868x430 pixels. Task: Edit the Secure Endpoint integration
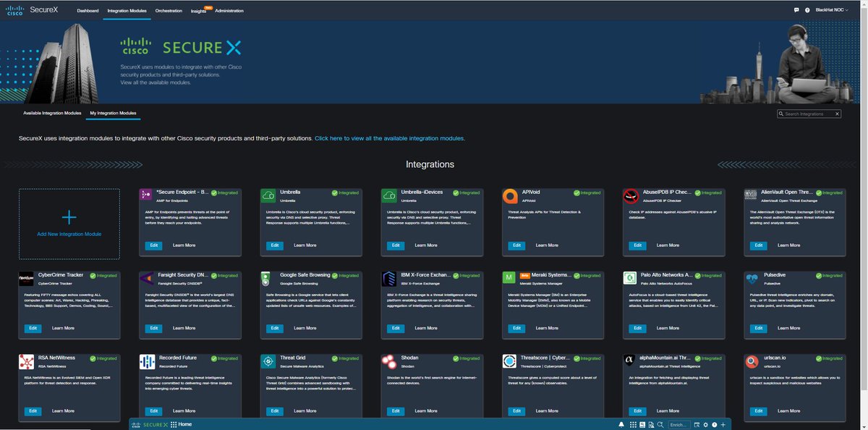153,245
